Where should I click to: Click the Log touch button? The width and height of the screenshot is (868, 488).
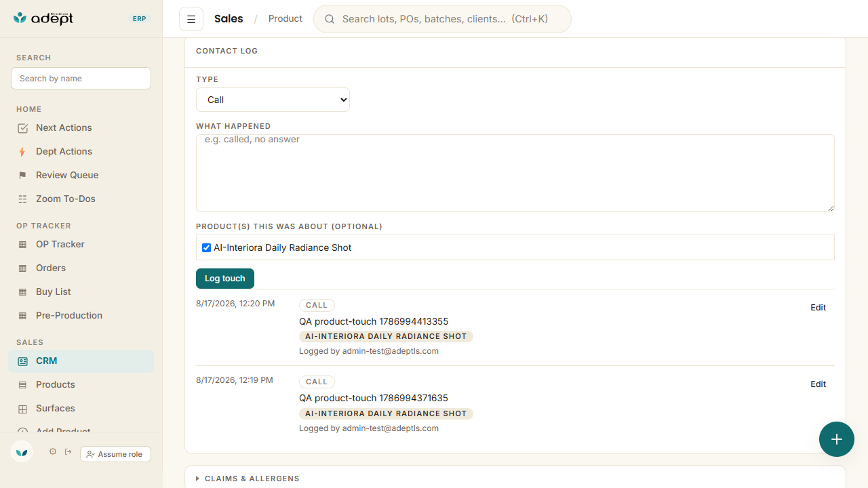pyautogui.click(x=225, y=279)
